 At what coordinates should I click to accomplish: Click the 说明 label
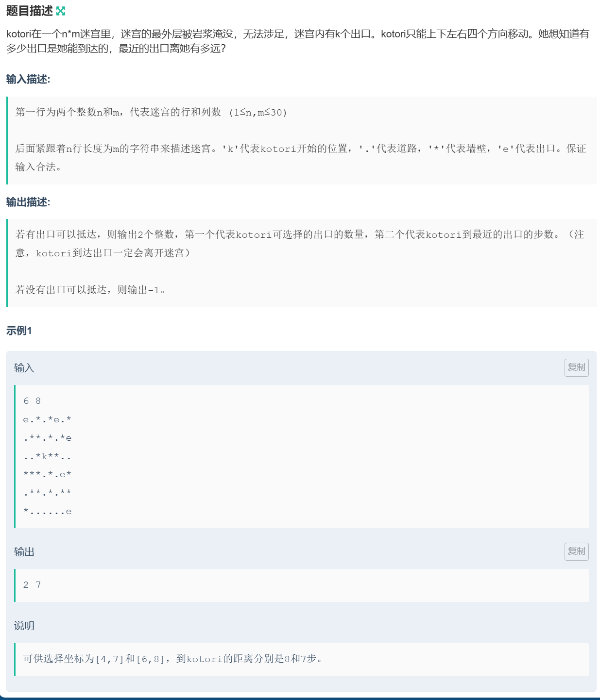(x=24, y=626)
